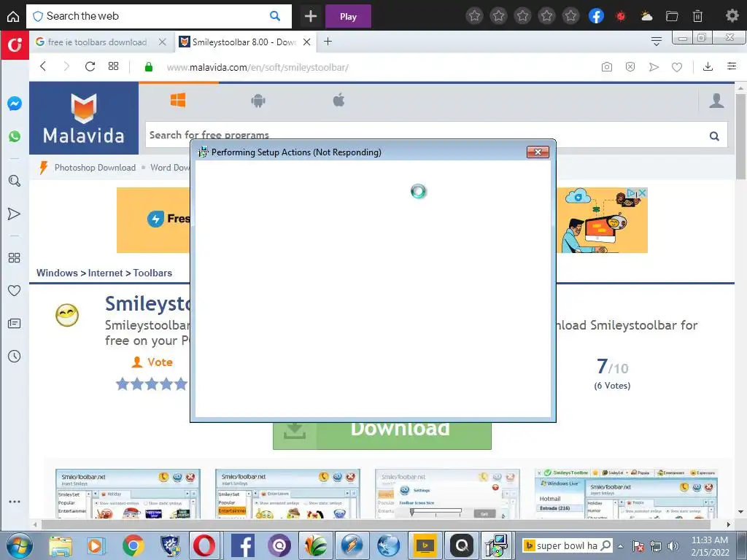This screenshot has width=747, height=560.
Task: Open the settings gear in the top bar
Action: (732, 16)
